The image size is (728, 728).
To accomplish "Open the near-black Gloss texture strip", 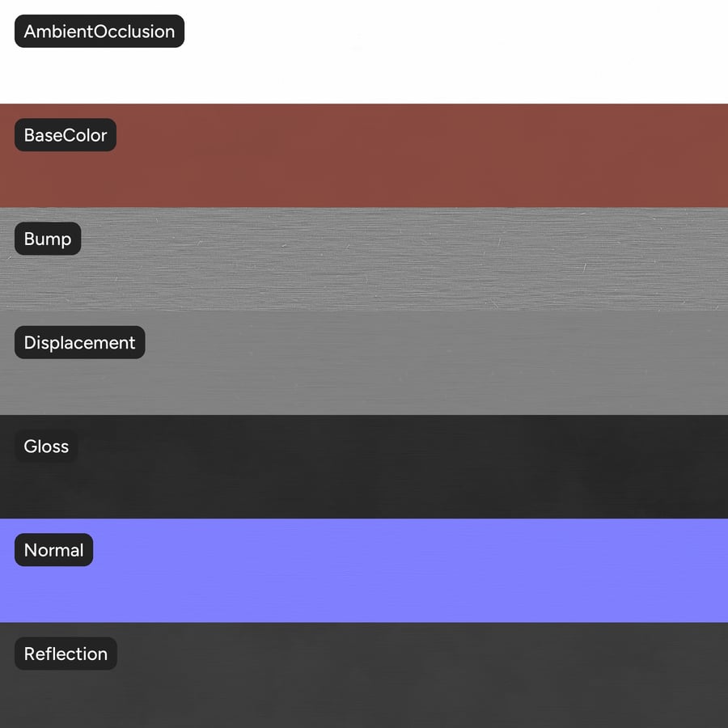I will 364,467.
